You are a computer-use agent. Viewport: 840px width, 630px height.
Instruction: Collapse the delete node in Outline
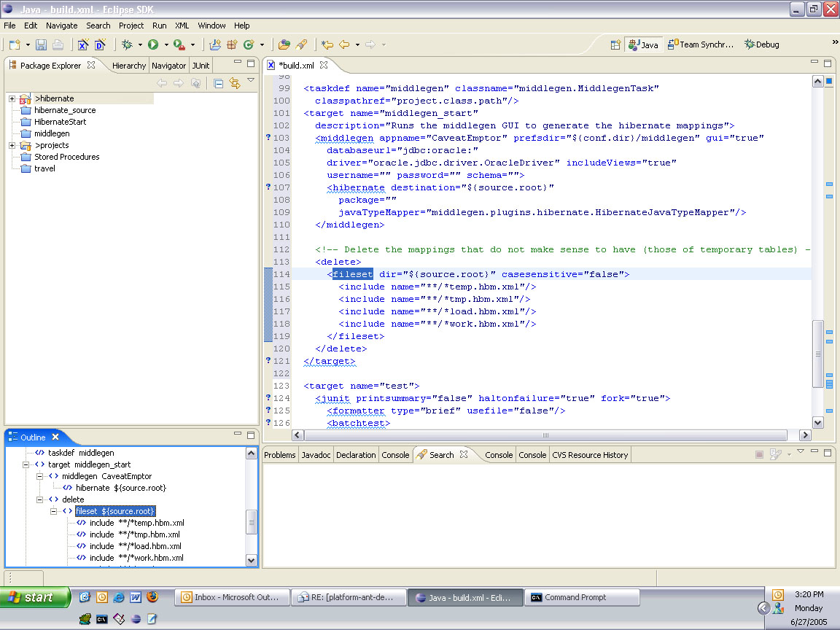[41, 499]
